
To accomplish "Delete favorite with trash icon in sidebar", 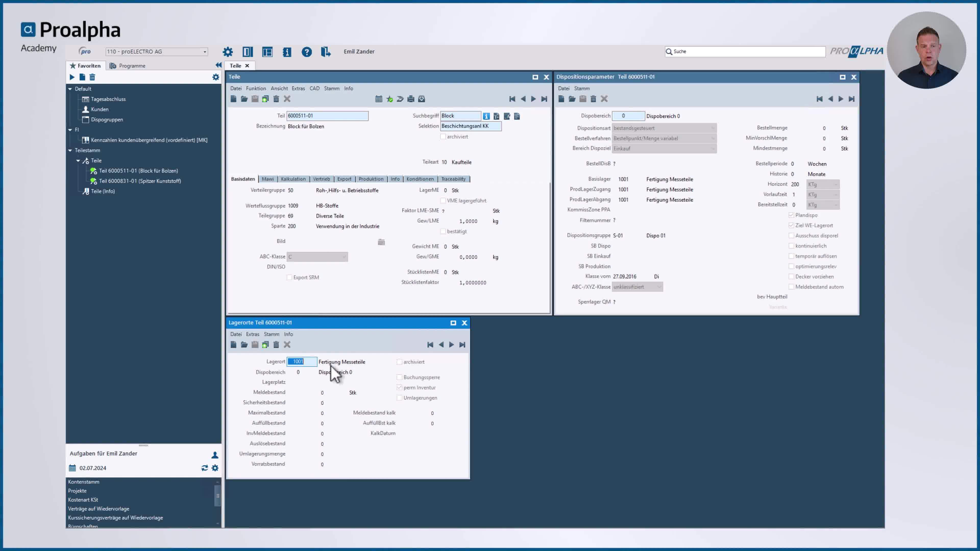I will click(92, 77).
